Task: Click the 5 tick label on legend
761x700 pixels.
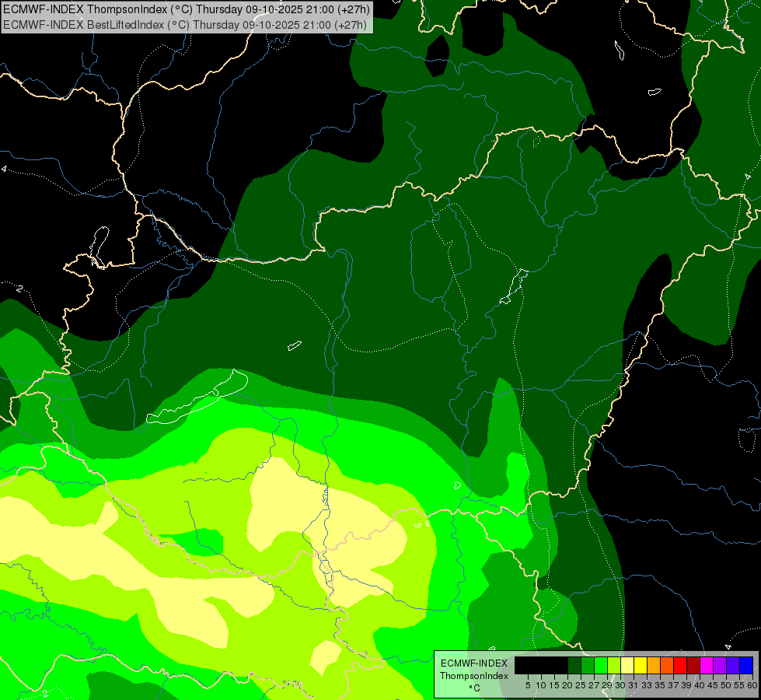Action: coord(528,685)
